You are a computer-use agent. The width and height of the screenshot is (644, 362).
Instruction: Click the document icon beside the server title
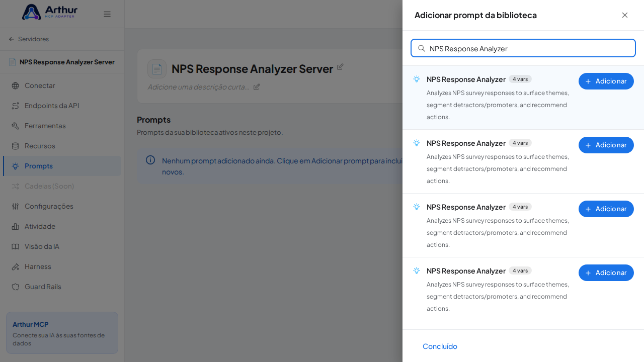pos(157,69)
